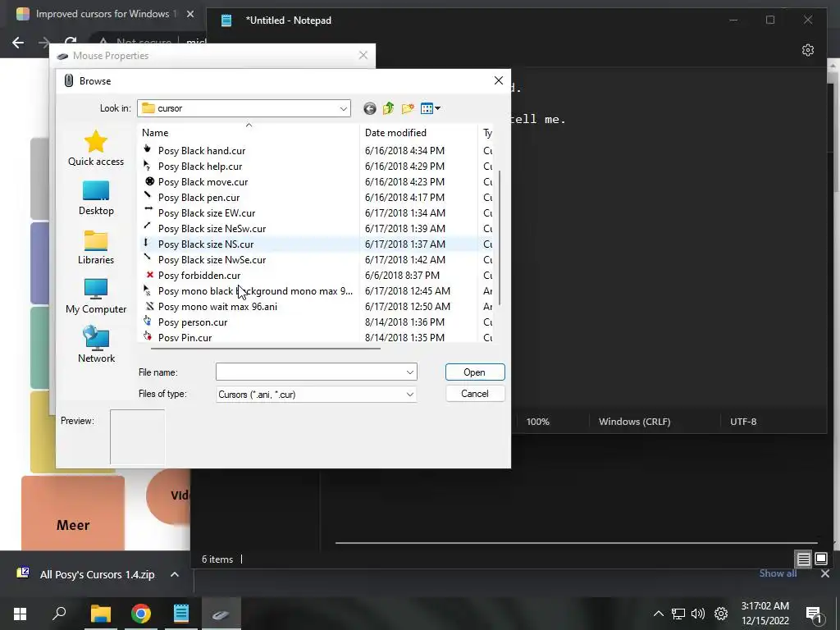This screenshot has height=630, width=840.
Task: Expand the Files of type dropdown
Action: coord(410,395)
